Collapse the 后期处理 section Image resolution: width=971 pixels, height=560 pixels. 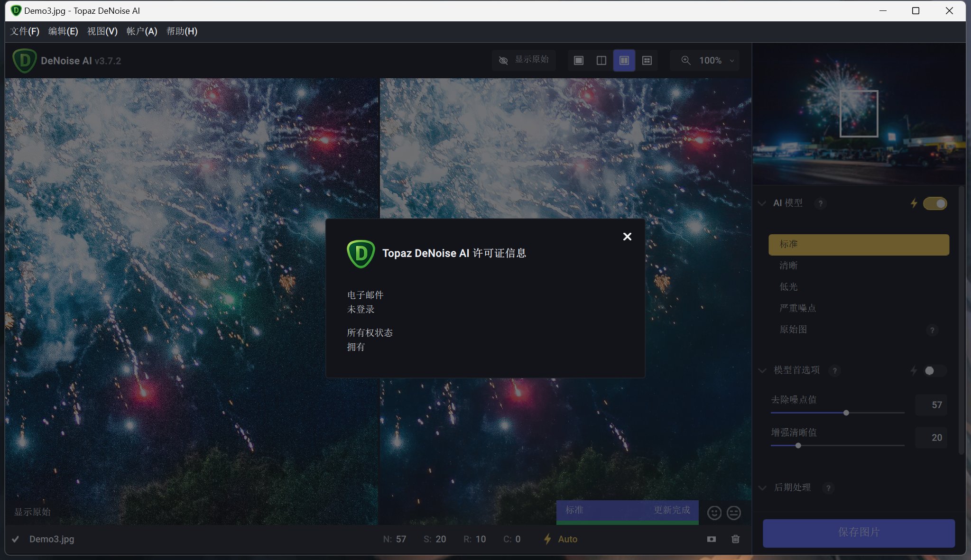click(762, 488)
